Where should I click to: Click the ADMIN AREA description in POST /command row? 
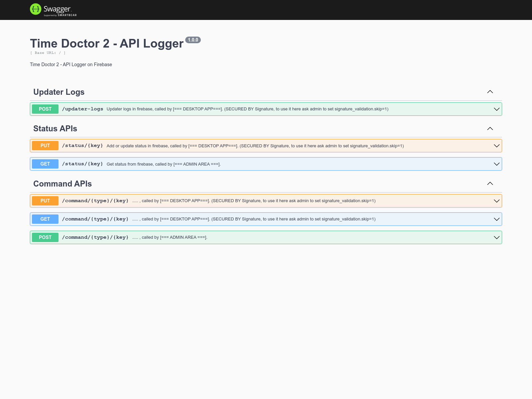(170, 237)
